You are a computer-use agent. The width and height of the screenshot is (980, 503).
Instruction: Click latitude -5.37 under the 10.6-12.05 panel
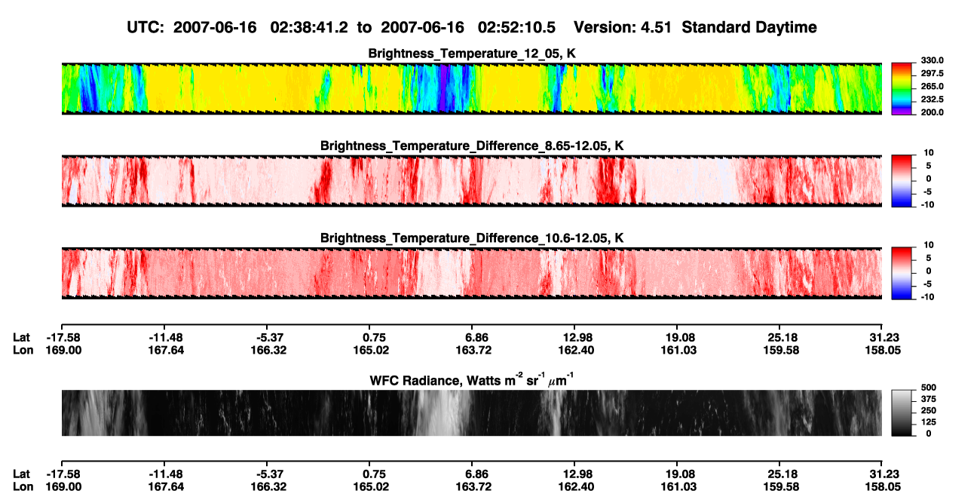tap(267, 337)
